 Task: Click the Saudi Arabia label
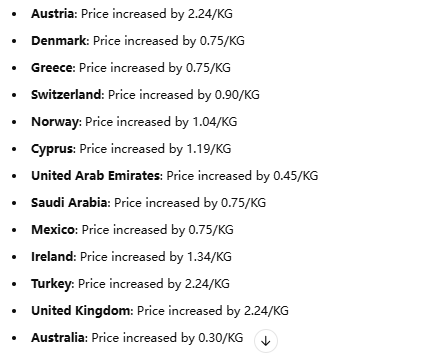tap(69, 203)
